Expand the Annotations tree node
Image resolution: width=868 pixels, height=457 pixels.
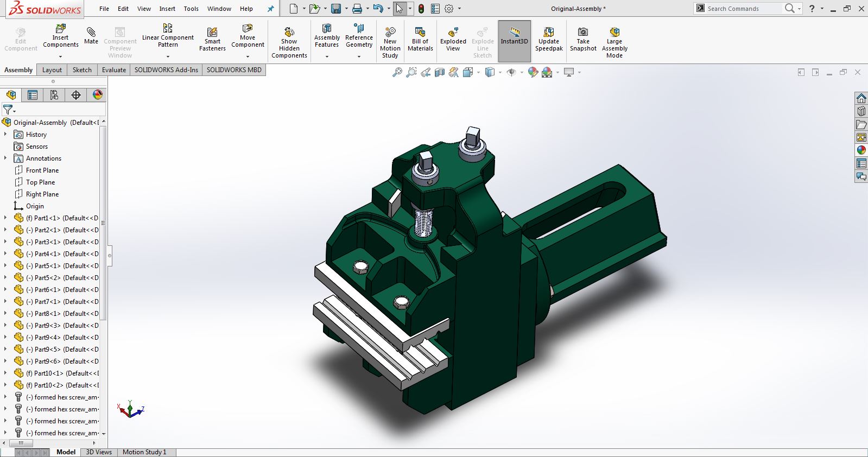[x=5, y=158]
